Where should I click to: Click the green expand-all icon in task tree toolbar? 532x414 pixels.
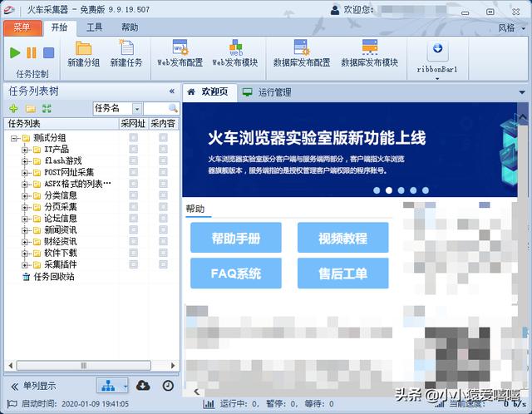click(47, 109)
